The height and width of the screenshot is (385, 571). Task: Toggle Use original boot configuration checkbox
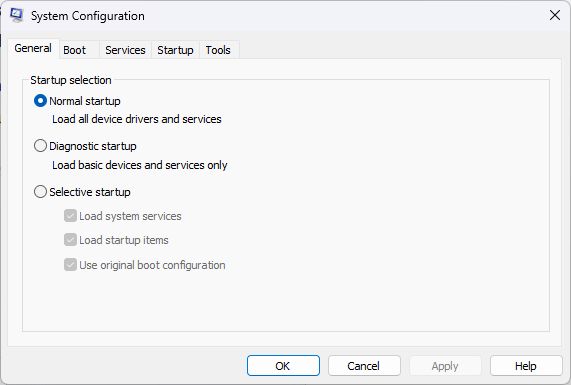70,265
